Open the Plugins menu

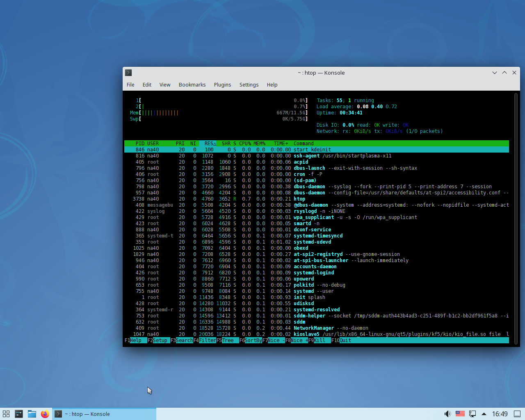coord(222,84)
